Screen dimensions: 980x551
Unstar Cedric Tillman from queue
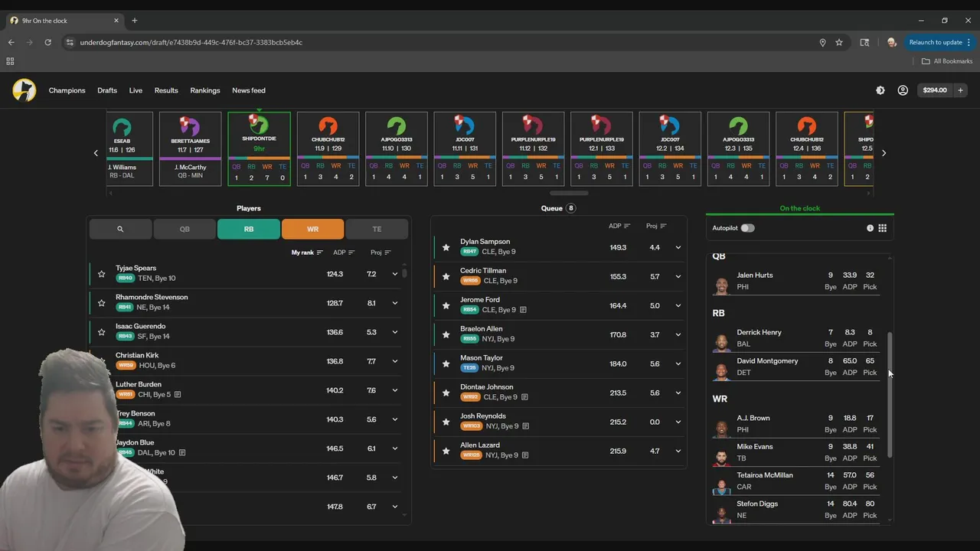pos(446,277)
